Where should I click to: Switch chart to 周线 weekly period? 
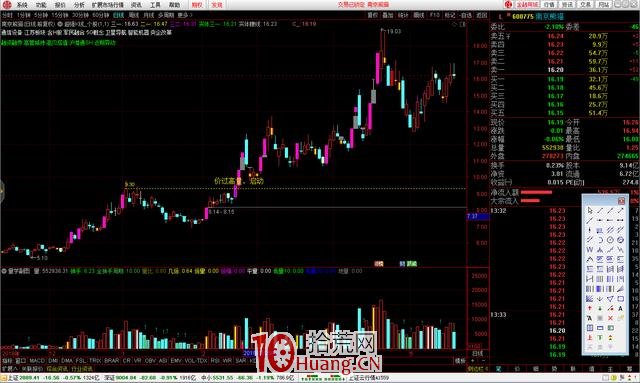click(x=134, y=15)
